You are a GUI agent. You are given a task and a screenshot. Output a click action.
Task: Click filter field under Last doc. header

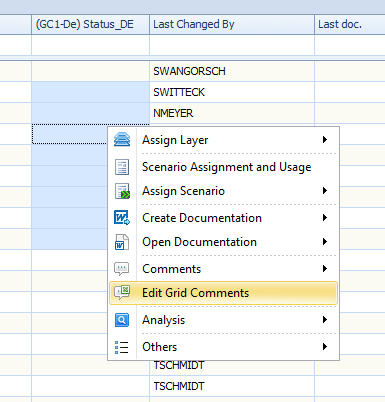[x=350, y=45]
